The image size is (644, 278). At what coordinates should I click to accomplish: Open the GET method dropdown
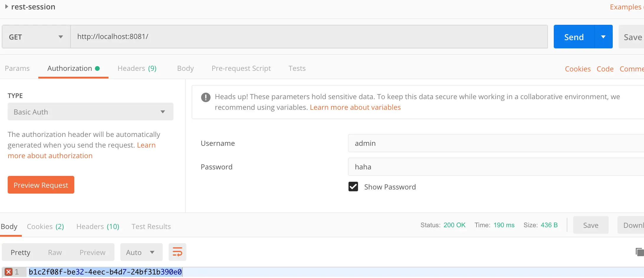click(x=36, y=37)
